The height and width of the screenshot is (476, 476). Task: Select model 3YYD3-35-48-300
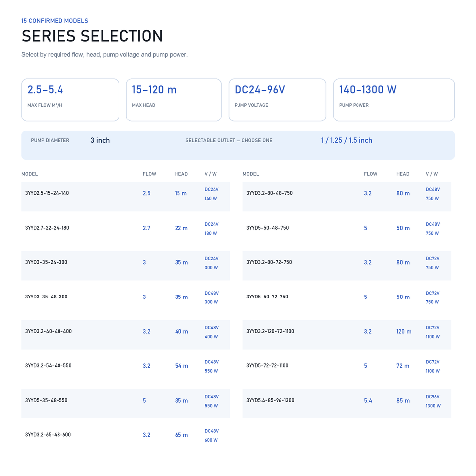pyautogui.click(x=125, y=300)
